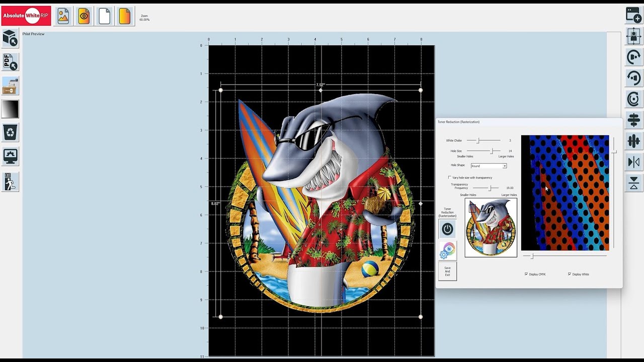The image size is (644, 362).
Task: Rotate image clockwise with right sidebar icon
Action: 633,57
